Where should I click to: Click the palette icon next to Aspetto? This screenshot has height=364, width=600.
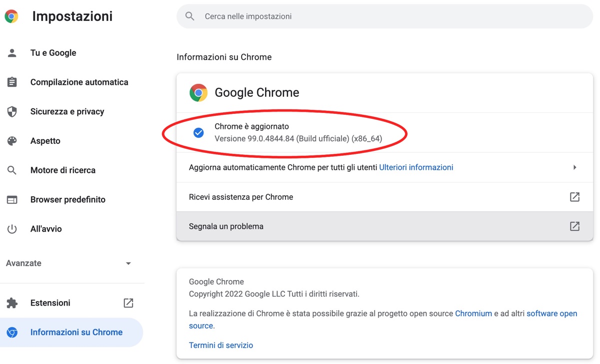tap(12, 141)
